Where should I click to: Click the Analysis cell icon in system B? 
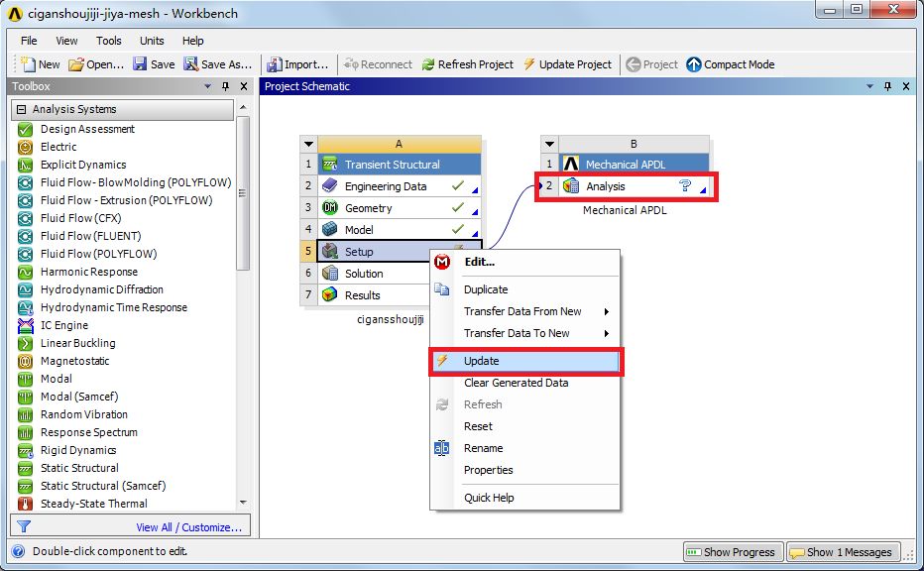coord(570,186)
